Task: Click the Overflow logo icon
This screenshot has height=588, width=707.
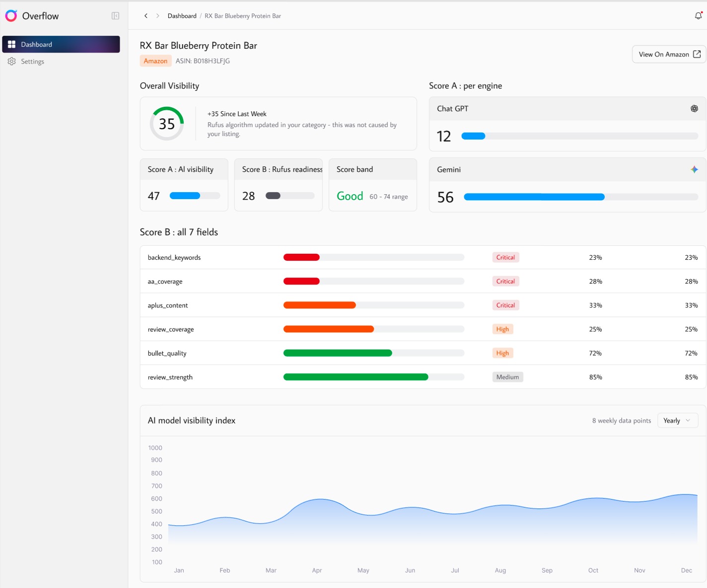Action: coord(11,16)
